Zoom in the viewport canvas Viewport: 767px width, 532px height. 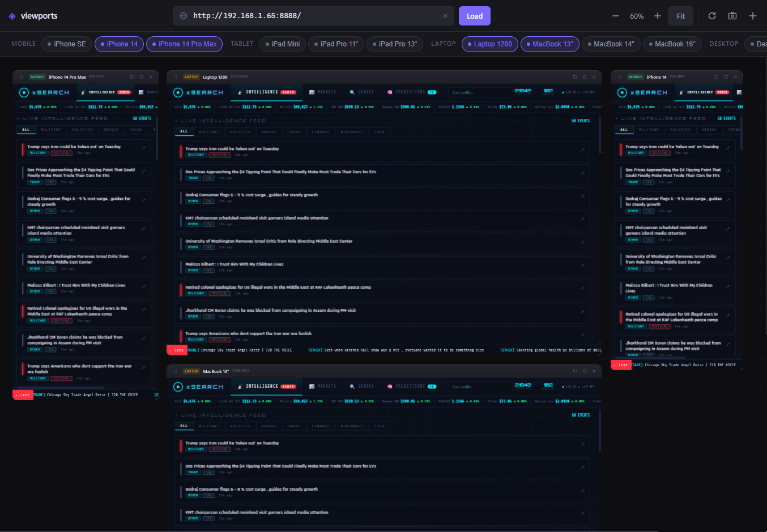[658, 16]
